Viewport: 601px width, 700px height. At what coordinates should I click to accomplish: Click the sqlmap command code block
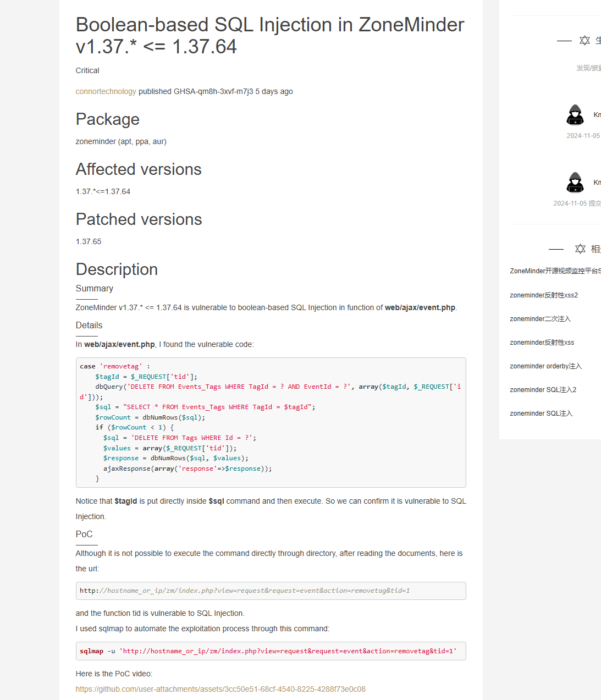271,651
